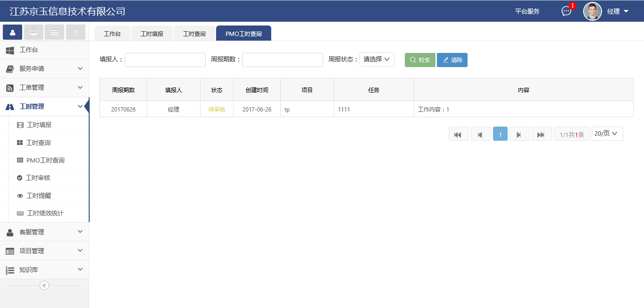
Task: Switch to the 工时填报 tab
Action: click(152, 34)
